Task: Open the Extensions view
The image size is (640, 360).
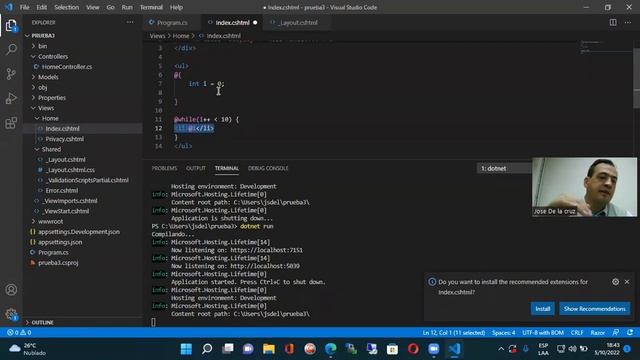Action: click(x=11, y=123)
